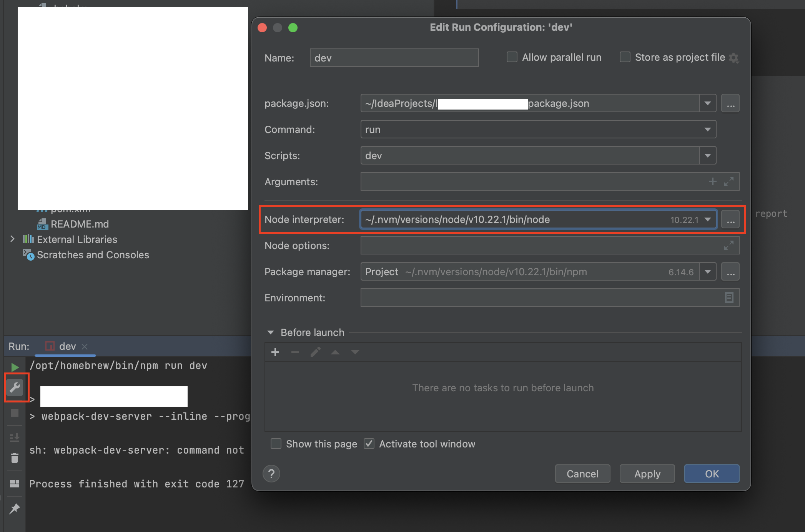
Task: Click the trash clear output icon
Action: (x=15, y=458)
